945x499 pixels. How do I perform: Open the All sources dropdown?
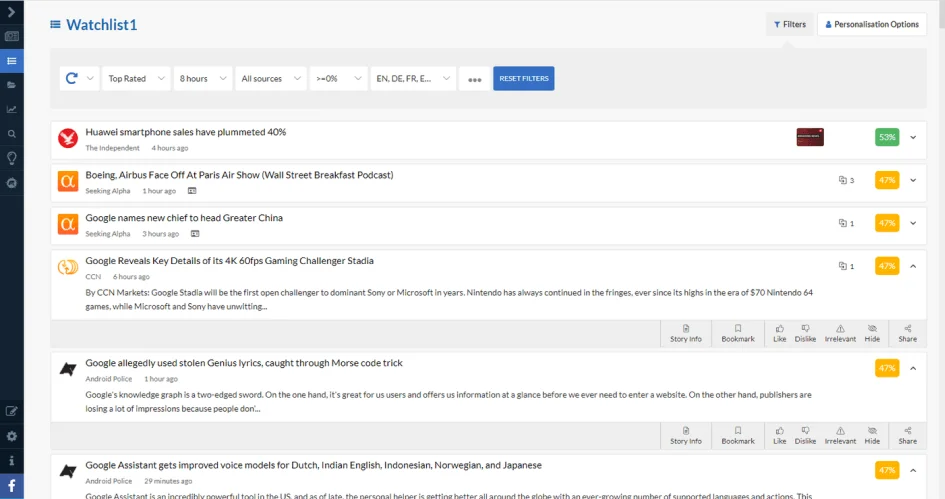click(x=271, y=78)
